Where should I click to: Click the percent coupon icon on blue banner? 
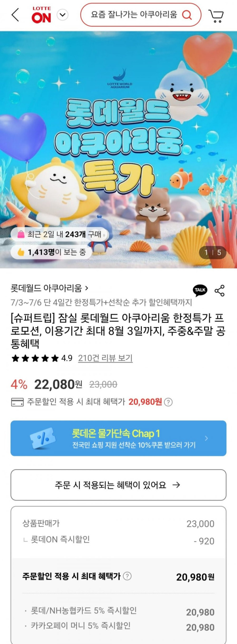[43, 438]
